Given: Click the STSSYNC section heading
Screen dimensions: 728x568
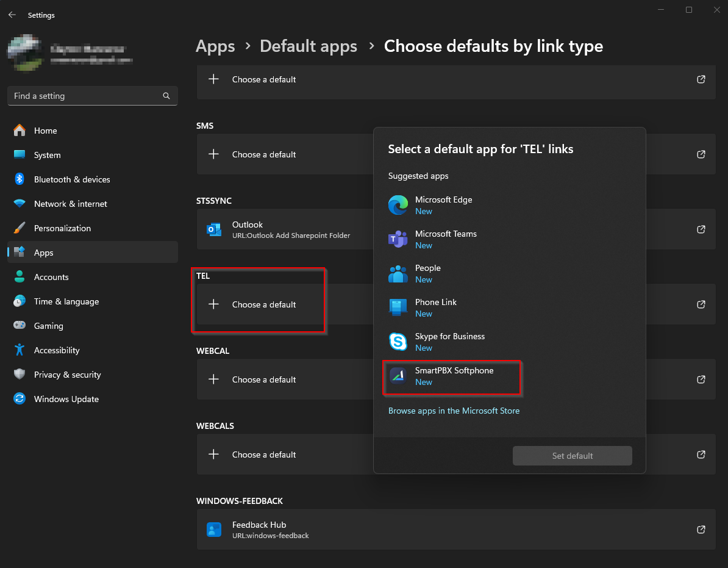Looking at the screenshot, I should [214, 201].
